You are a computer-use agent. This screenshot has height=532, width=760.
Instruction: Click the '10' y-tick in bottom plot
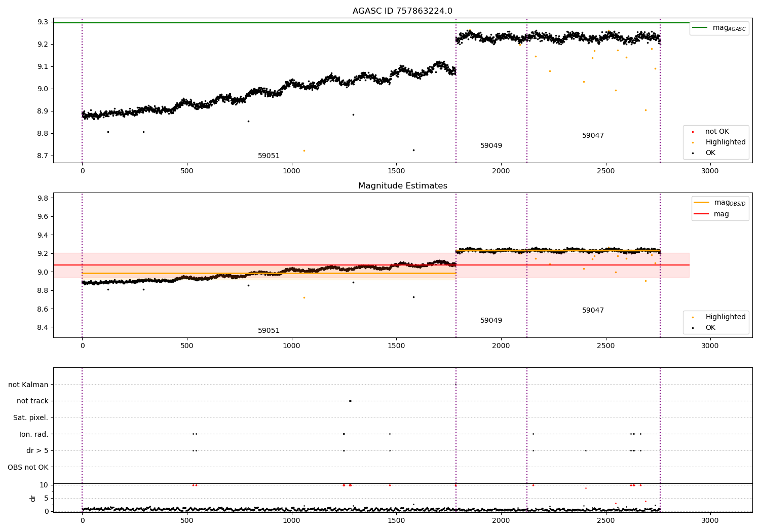point(44,485)
